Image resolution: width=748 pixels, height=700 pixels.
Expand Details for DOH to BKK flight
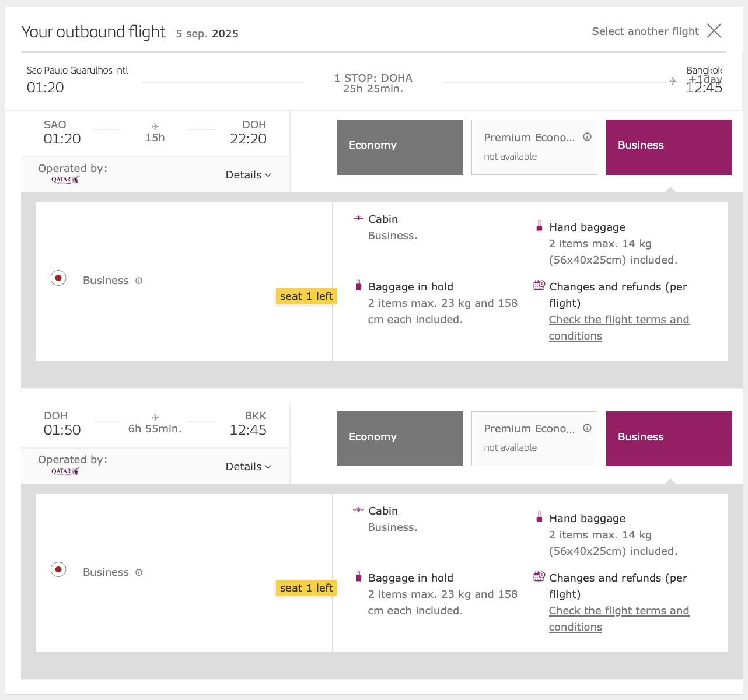coord(249,467)
